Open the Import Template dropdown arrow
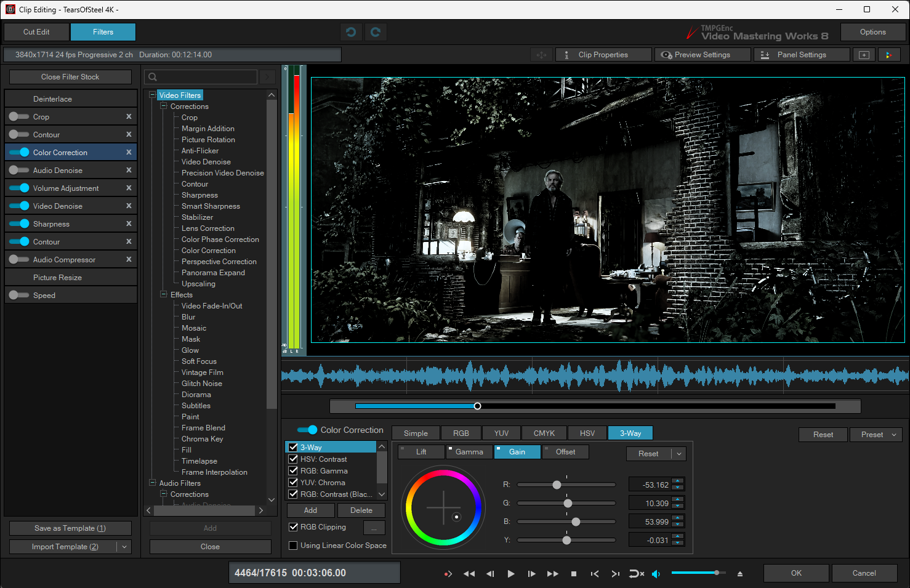The width and height of the screenshot is (910, 588). pyautogui.click(x=124, y=547)
